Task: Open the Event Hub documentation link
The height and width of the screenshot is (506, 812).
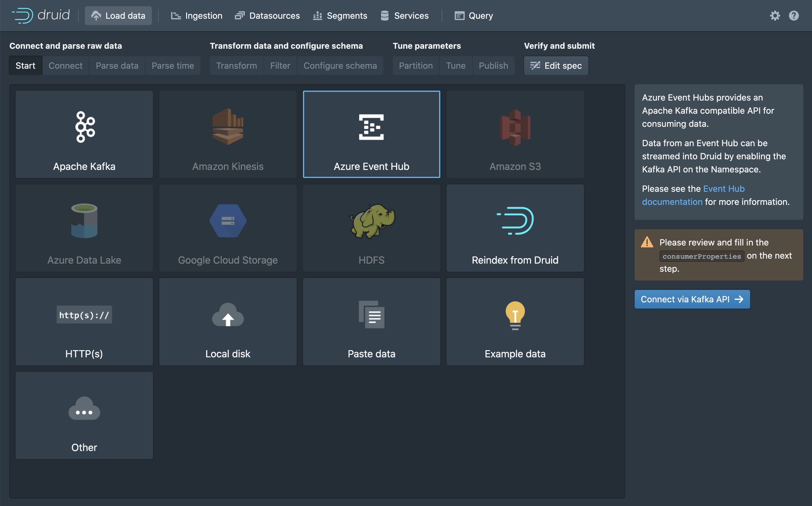Action: (723, 189)
